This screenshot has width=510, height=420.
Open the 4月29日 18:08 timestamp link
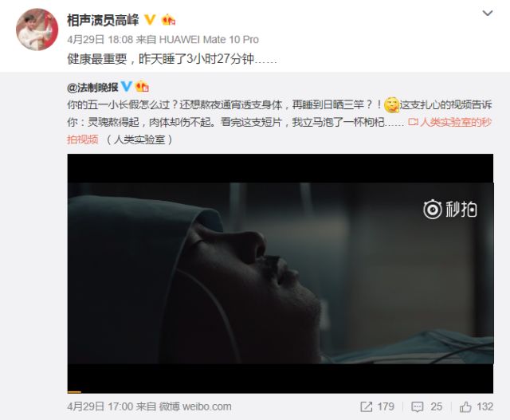100,40
